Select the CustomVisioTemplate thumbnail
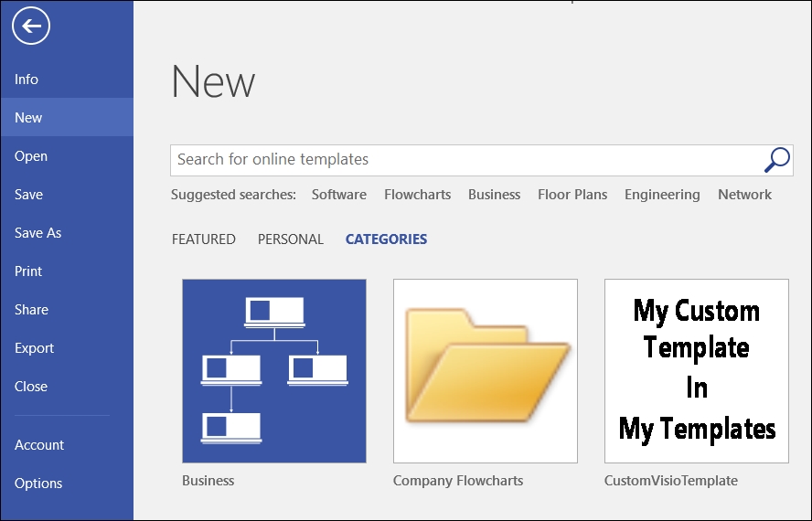This screenshot has height=521, width=812. pos(697,371)
